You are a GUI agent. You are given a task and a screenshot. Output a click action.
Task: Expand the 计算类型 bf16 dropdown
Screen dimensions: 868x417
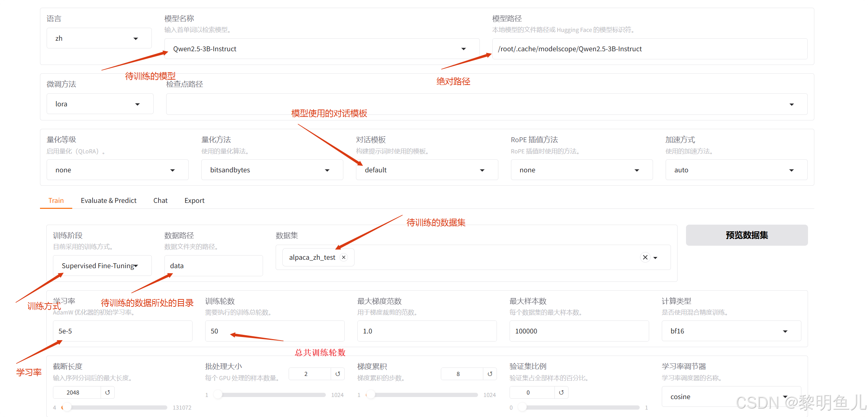(x=785, y=331)
